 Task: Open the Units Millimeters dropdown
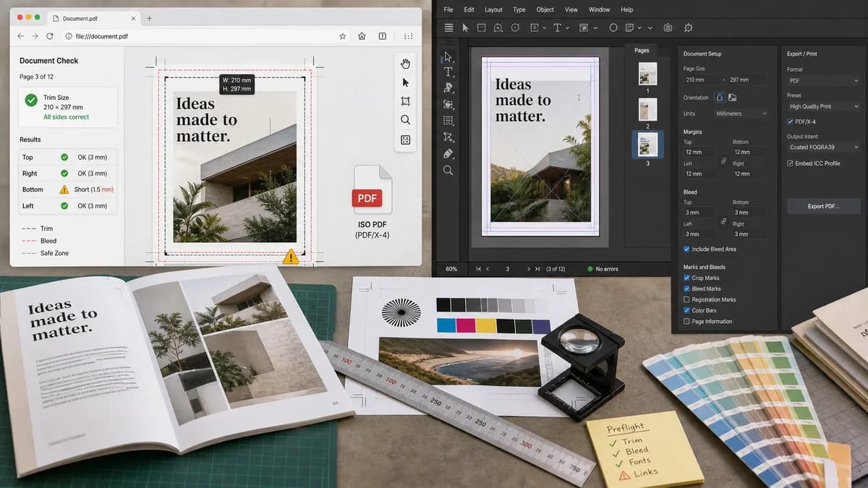(x=741, y=114)
